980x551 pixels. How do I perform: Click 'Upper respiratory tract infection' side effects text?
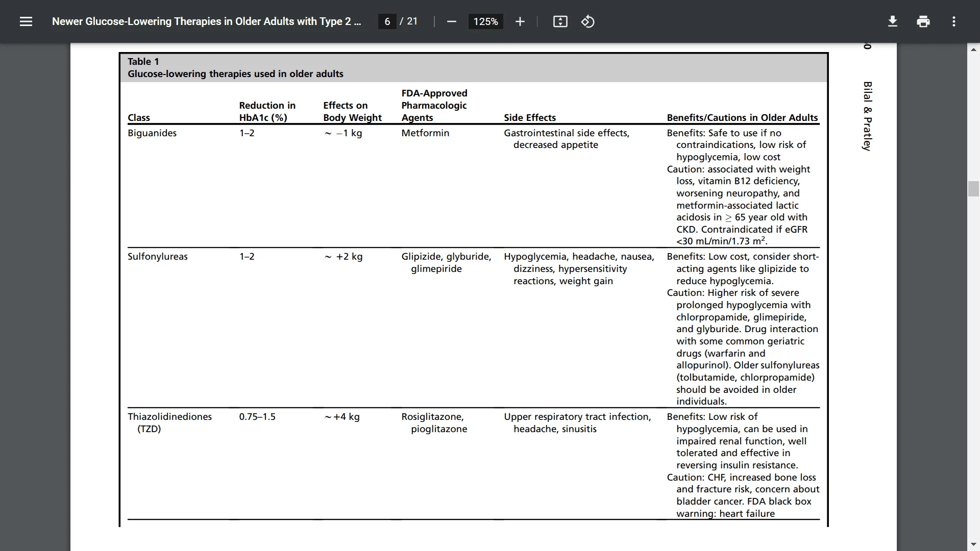(577, 417)
